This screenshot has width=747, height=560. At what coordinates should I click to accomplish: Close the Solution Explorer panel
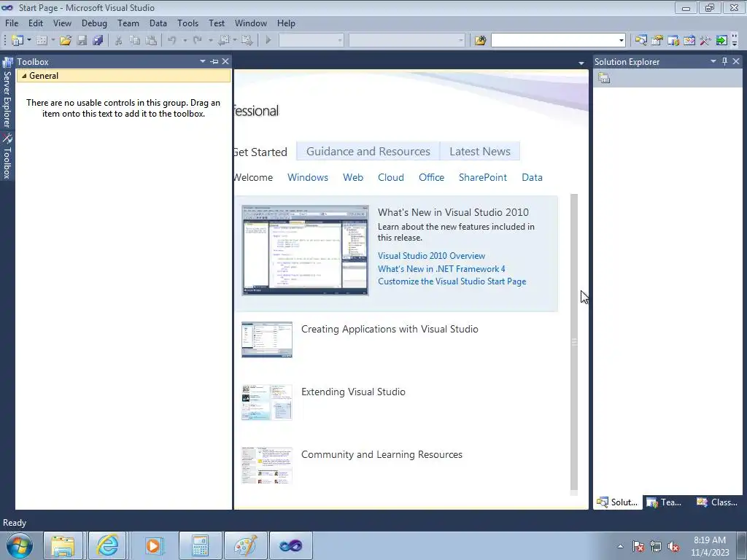click(x=736, y=61)
